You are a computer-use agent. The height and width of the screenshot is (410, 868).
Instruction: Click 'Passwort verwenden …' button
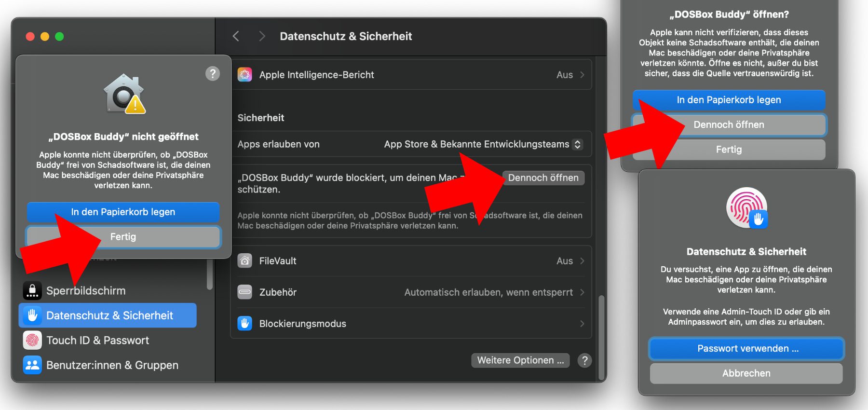click(x=746, y=349)
